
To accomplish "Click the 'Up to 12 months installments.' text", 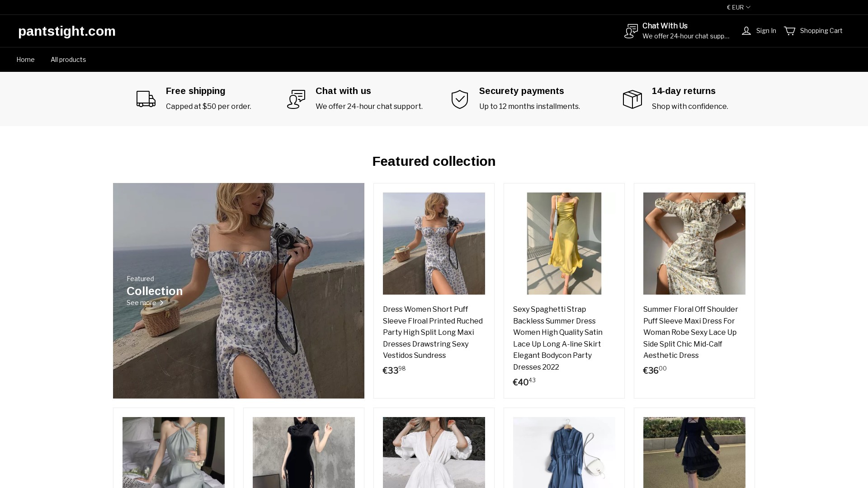I will coord(529,107).
